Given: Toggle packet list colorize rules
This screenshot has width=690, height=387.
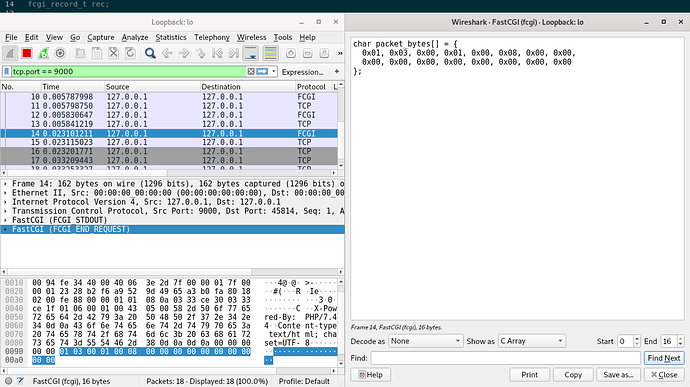Looking at the screenshot, I should pos(271,53).
